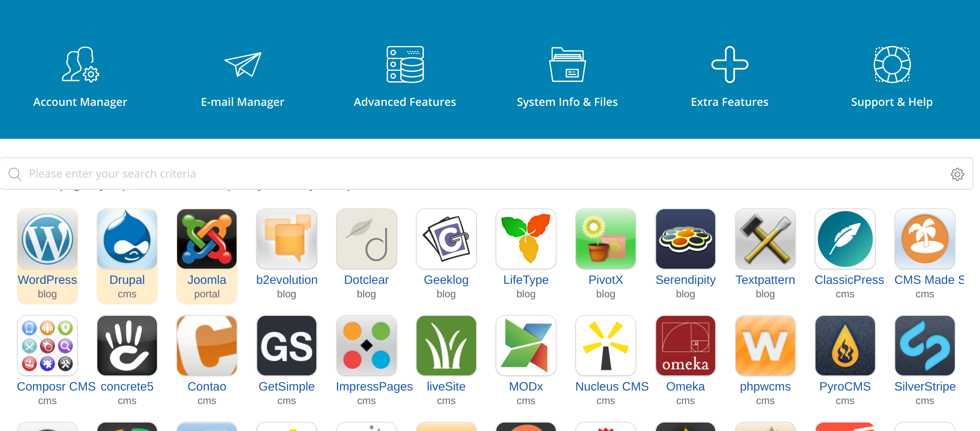Select the SilverStripe cms icon

925,346
